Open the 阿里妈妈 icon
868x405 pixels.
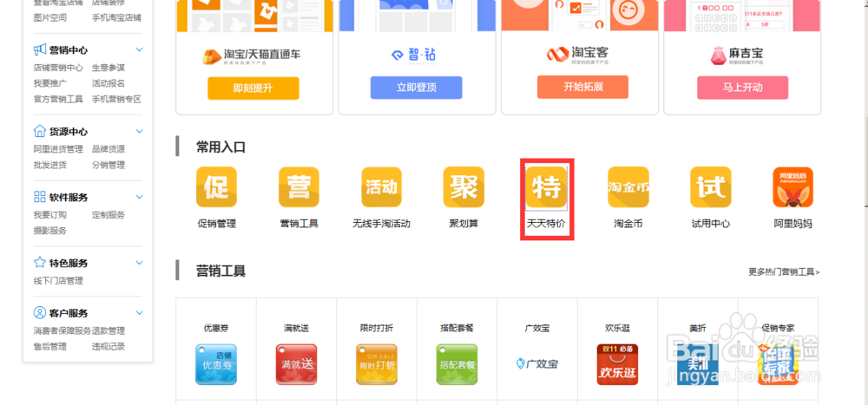pos(792,187)
